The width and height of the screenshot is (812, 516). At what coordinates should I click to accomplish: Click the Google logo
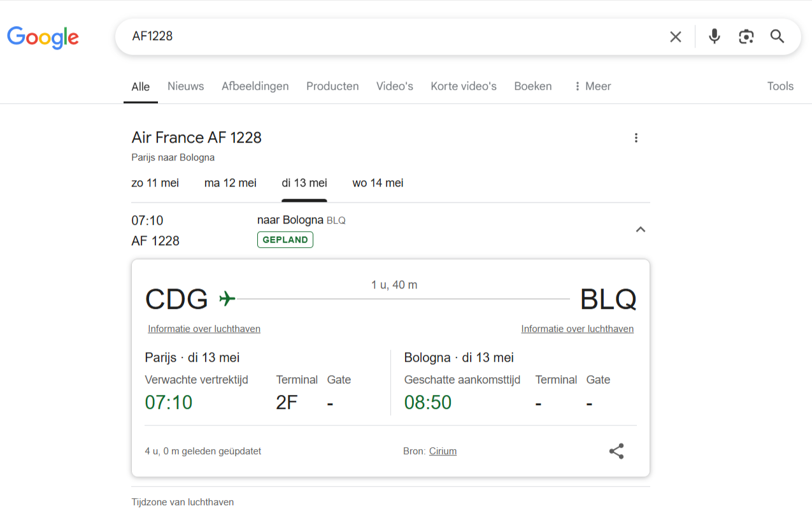pos(43,37)
